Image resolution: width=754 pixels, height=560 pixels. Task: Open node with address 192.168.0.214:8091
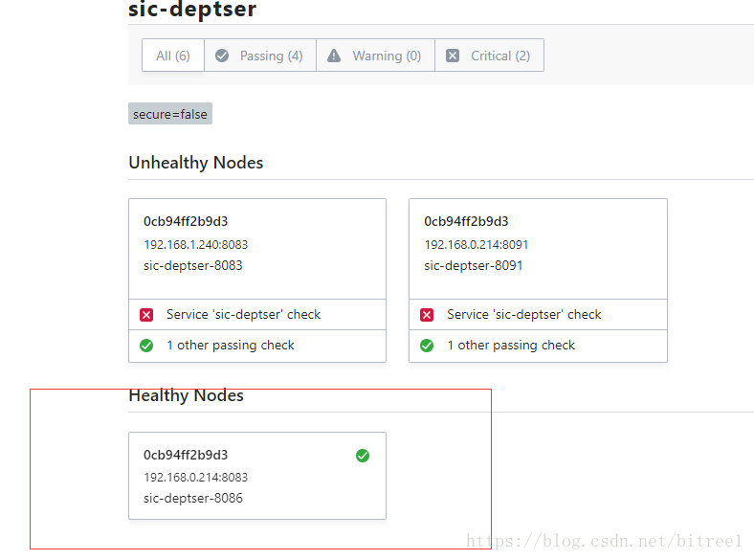538,249
